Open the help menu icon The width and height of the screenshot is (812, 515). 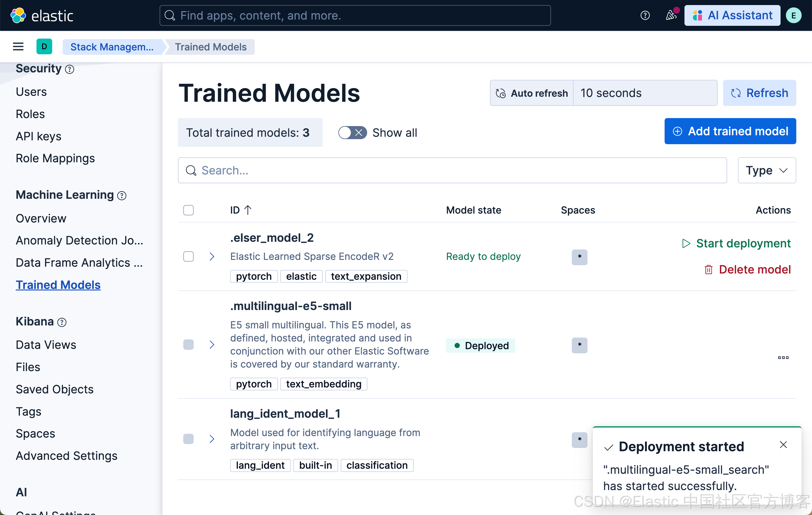(x=645, y=15)
